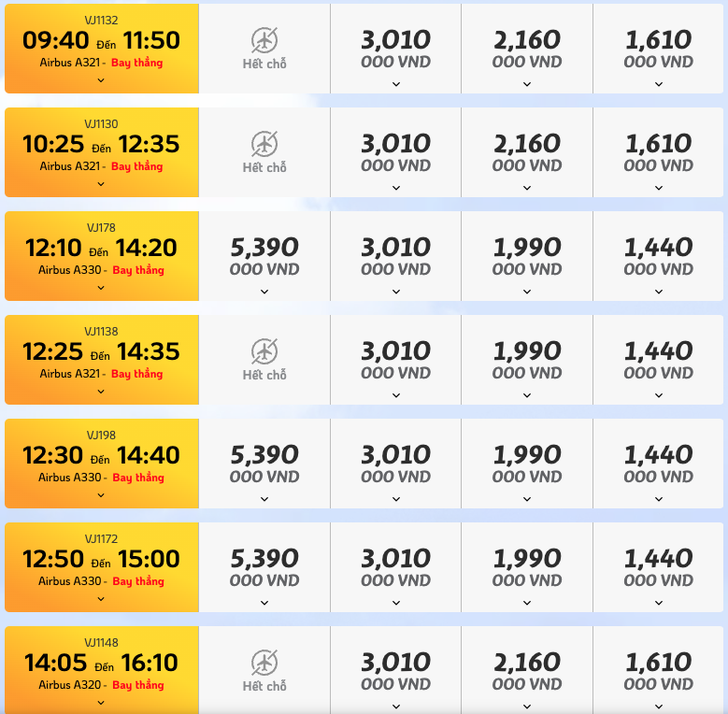Viewport: 728px width, 714px height.
Task: Pick 1,440 fare for flight VJ1172
Action: (658, 567)
